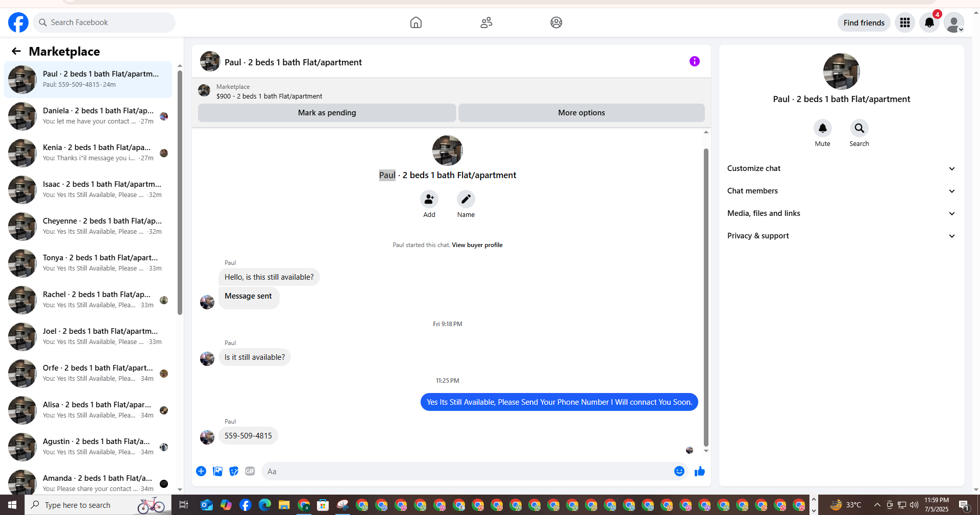
Task: Click the Mark as pending button
Action: click(x=327, y=113)
